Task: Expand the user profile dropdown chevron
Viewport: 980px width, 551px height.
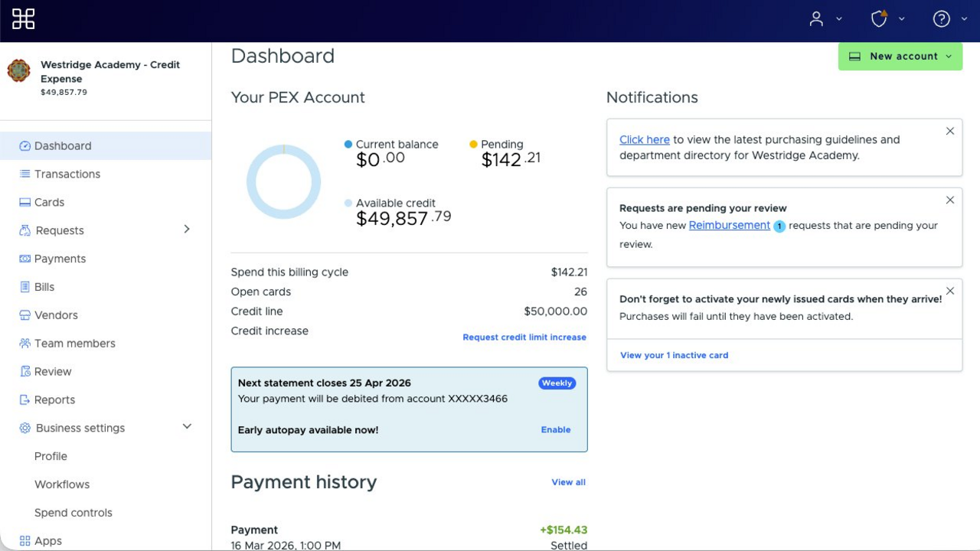Action: coord(839,19)
